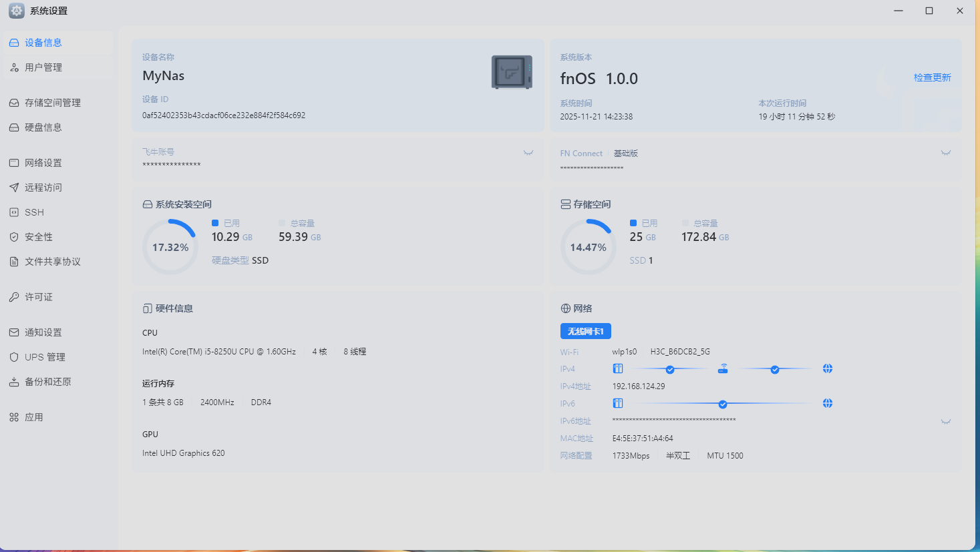The width and height of the screenshot is (980, 552).
Task: Click the Intel UHD Graphics 620 text
Action: (184, 453)
